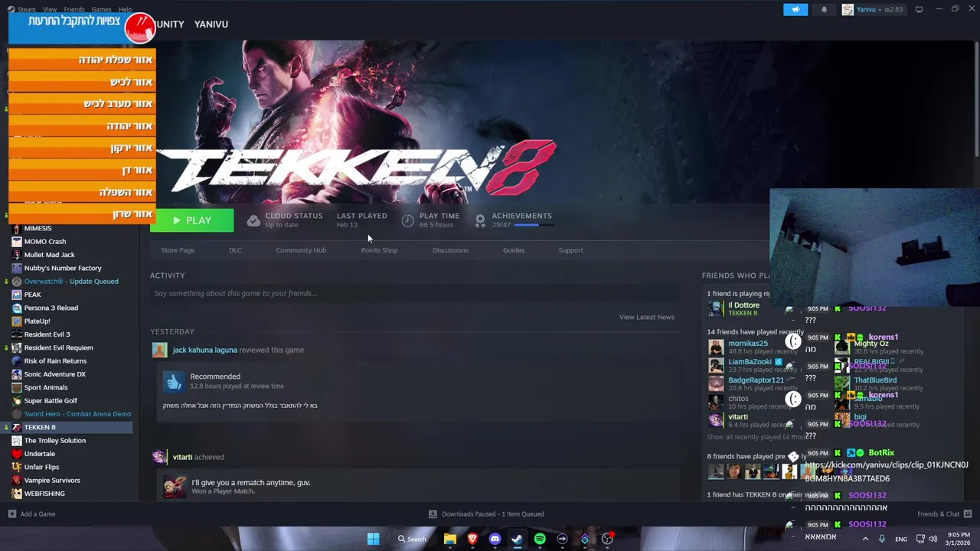Click the Vampire Survivors game icon
Screen dimensions: 980x551
(x=17, y=481)
